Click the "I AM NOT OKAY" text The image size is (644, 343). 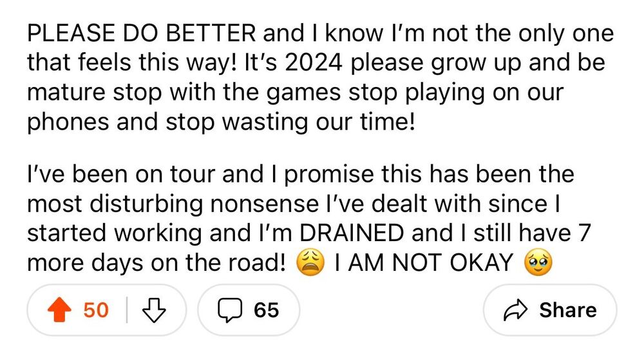[424, 262]
